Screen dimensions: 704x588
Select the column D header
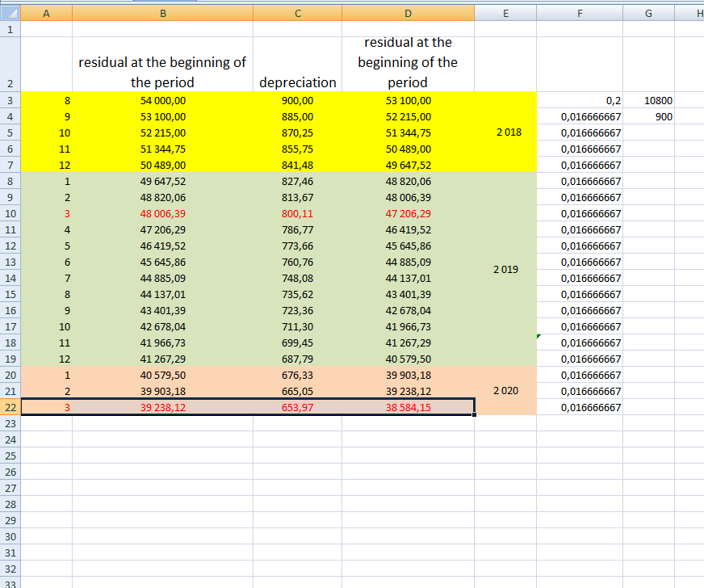408,13
